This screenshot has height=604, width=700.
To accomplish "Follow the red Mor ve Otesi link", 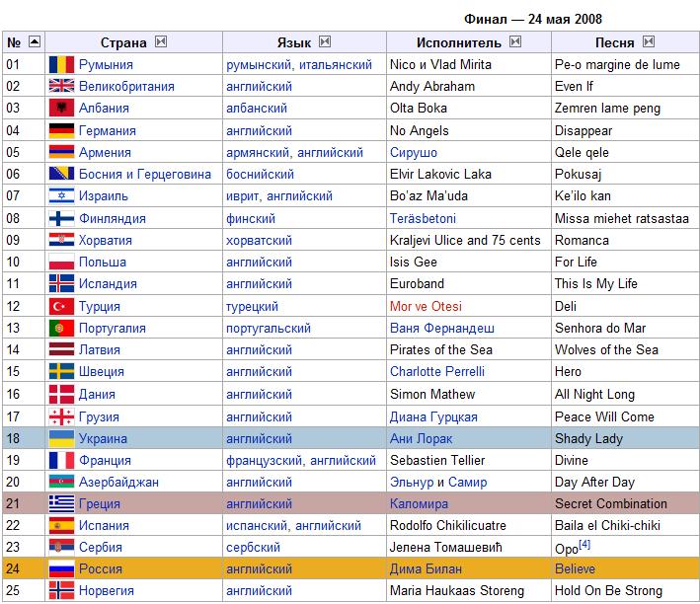I will click(x=426, y=306).
